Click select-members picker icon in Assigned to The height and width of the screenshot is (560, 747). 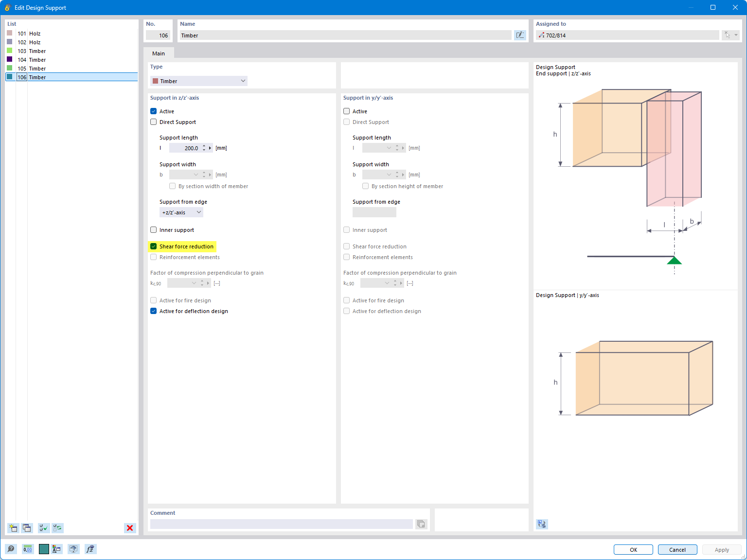click(727, 35)
